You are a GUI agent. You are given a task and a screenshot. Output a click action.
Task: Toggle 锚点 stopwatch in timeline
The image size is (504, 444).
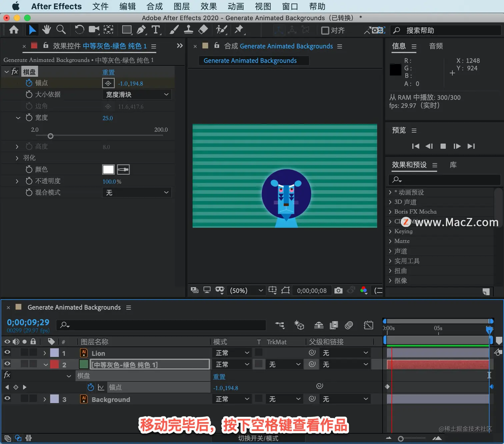click(x=91, y=387)
